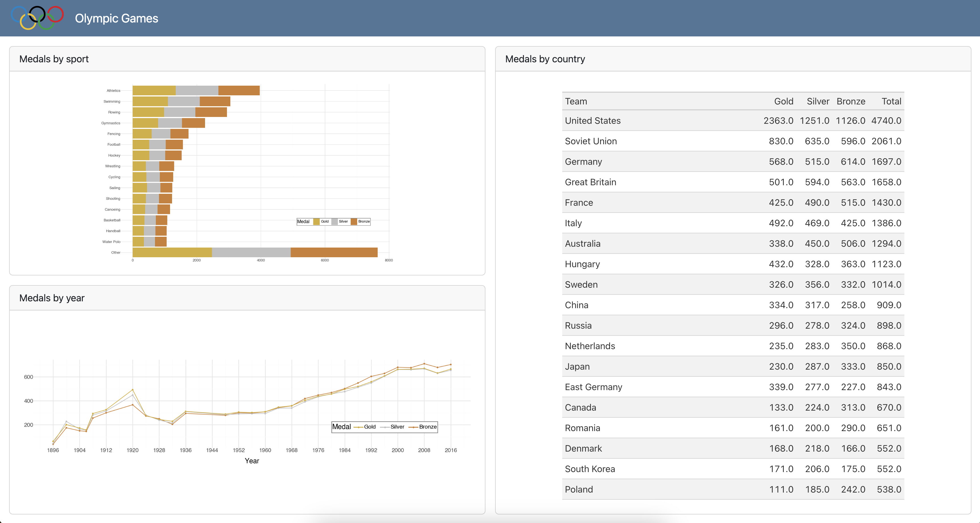980x523 pixels.
Task: Click the Medals by sport panel heading
Action: (x=54, y=59)
